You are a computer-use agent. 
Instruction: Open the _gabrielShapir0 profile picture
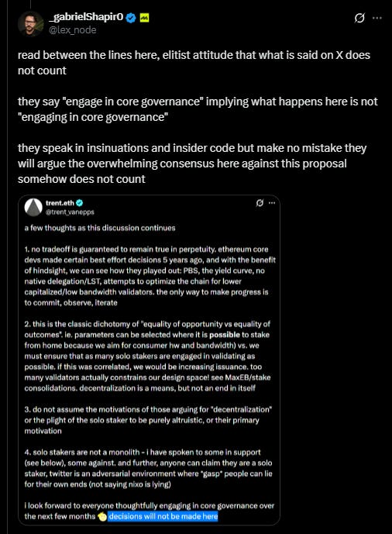pyautogui.click(x=31, y=23)
